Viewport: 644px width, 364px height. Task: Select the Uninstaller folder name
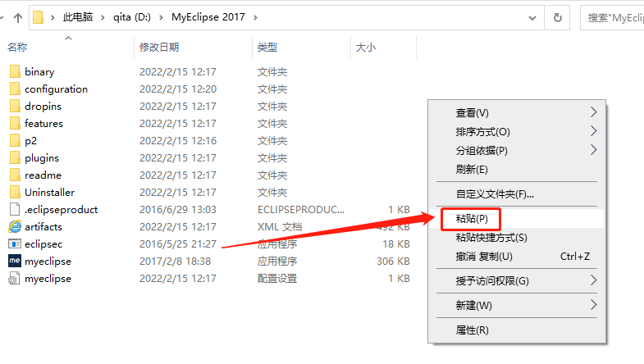coord(50,193)
